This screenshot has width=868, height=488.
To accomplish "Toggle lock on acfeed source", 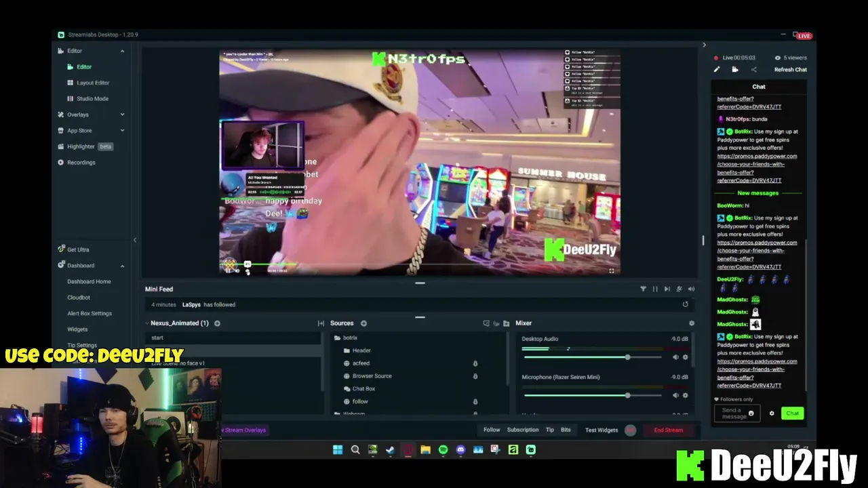I will 475,363.
